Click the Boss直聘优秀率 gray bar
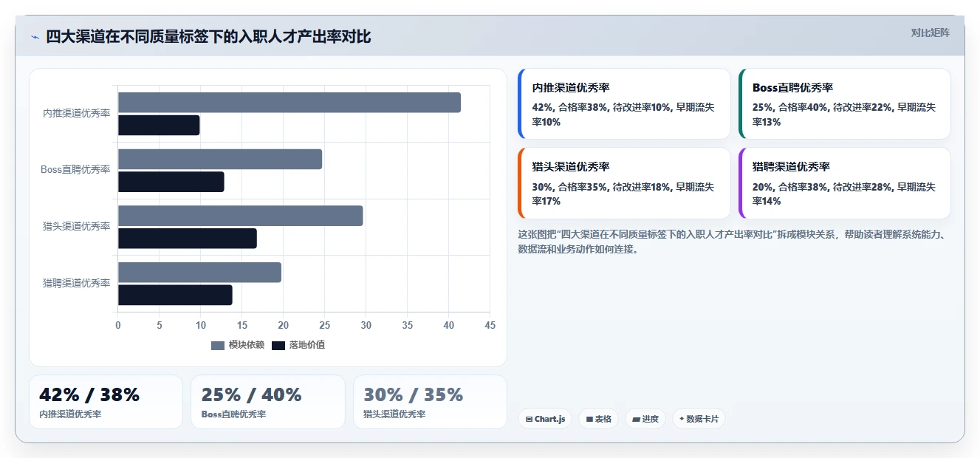Screen dimensions: 980x458 (220, 159)
